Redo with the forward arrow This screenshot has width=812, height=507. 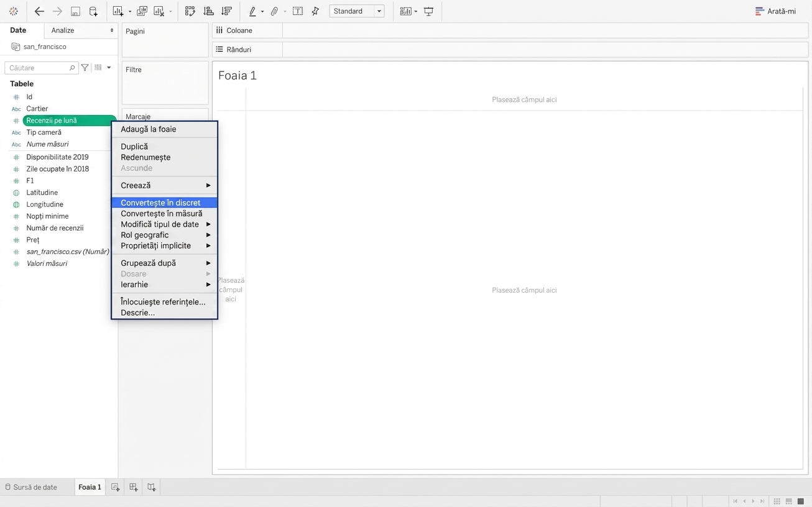point(57,11)
